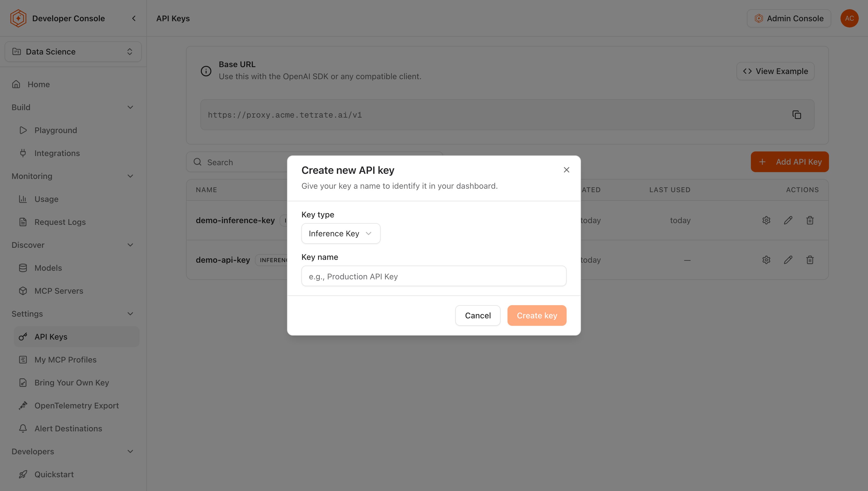This screenshot has height=491, width=868.
Task: Open My MCP Profiles
Action: (x=76, y=359)
